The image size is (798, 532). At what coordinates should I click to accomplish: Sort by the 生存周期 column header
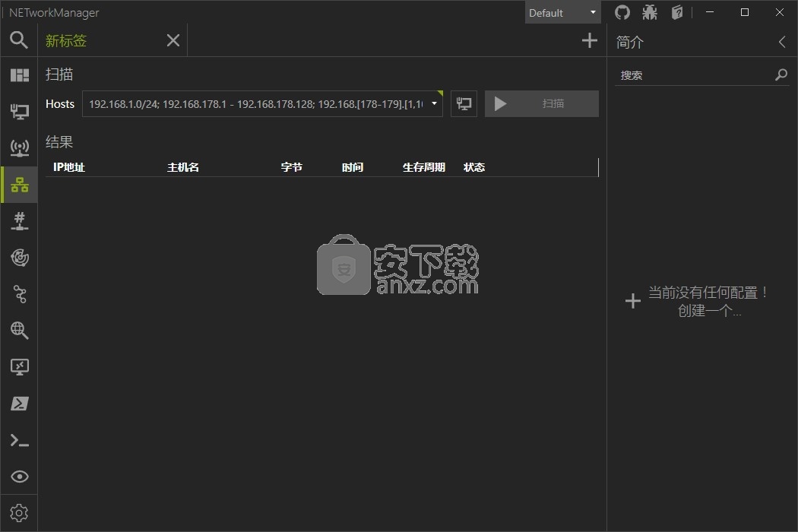point(423,167)
